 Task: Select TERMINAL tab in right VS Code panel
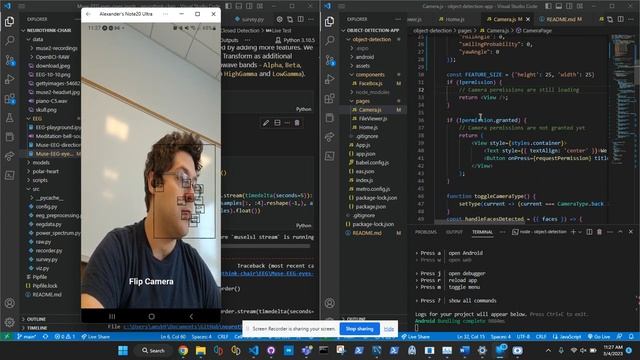click(x=482, y=232)
